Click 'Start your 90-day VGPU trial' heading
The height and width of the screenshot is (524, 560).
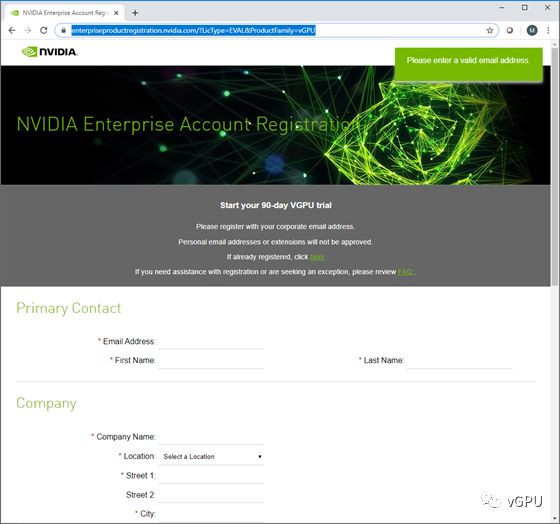276,205
